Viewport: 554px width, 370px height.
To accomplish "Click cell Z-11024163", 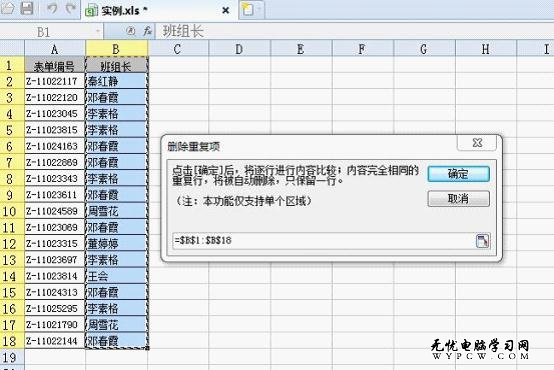I will (55, 146).
